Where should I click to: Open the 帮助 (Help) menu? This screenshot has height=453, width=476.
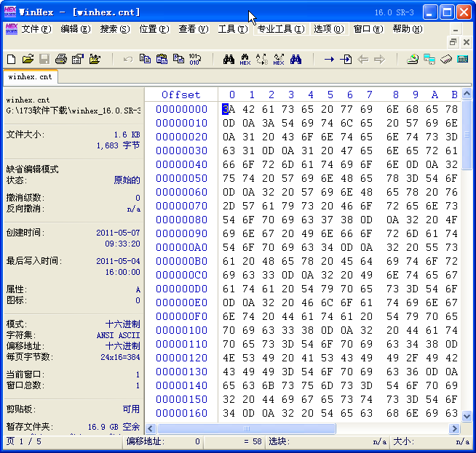407,29
